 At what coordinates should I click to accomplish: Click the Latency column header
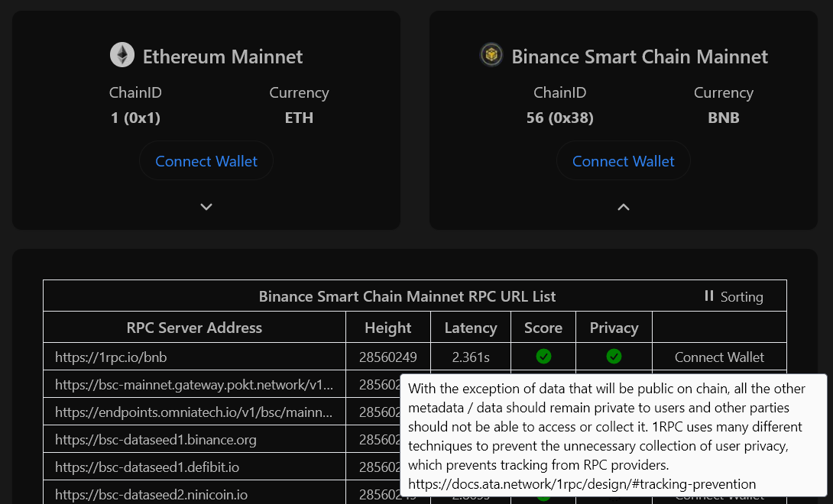471,328
